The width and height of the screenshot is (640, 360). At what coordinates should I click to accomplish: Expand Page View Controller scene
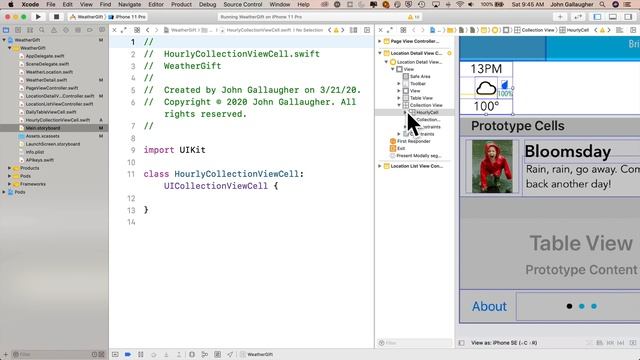tap(380, 41)
